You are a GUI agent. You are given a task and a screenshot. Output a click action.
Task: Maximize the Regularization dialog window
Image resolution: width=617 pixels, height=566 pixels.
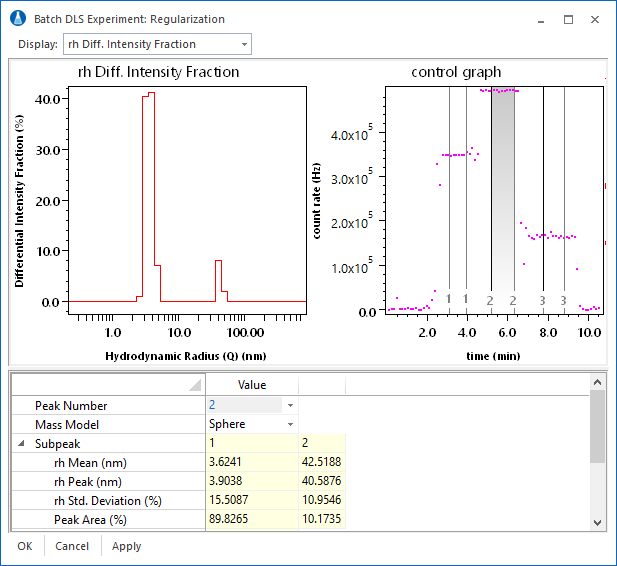568,19
